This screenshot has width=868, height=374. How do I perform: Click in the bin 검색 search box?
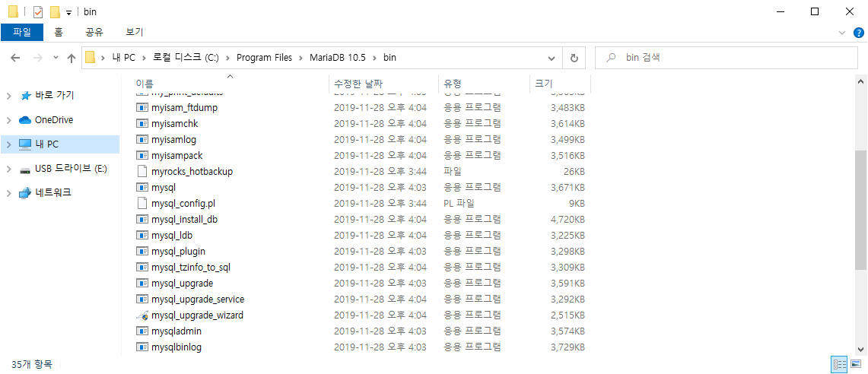pos(727,58)
